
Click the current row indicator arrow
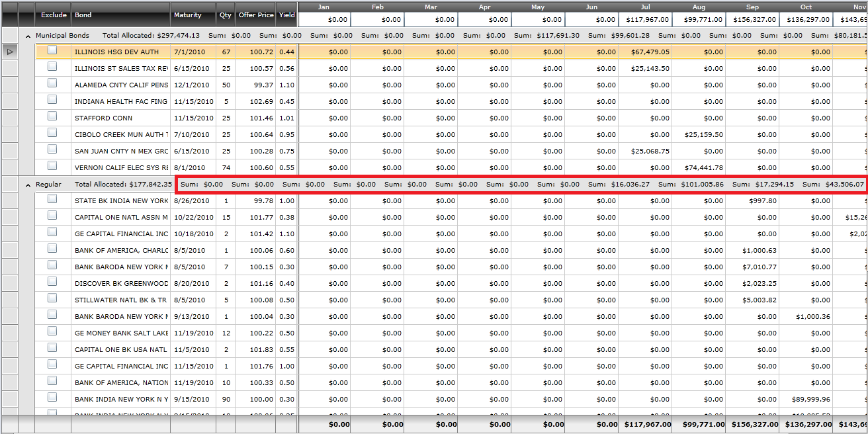coord(10,52)
